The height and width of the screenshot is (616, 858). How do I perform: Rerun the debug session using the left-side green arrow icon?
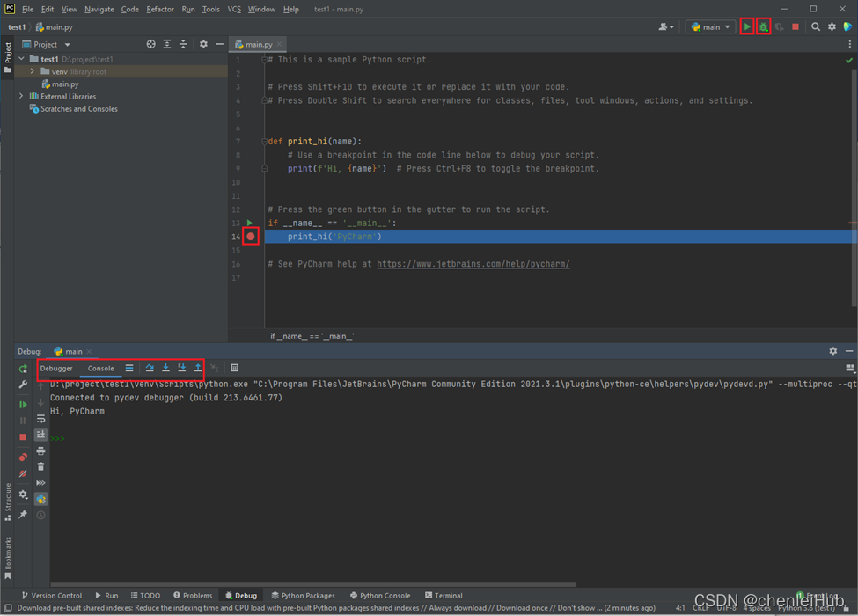pyautogui.click(x=23, y=370)
